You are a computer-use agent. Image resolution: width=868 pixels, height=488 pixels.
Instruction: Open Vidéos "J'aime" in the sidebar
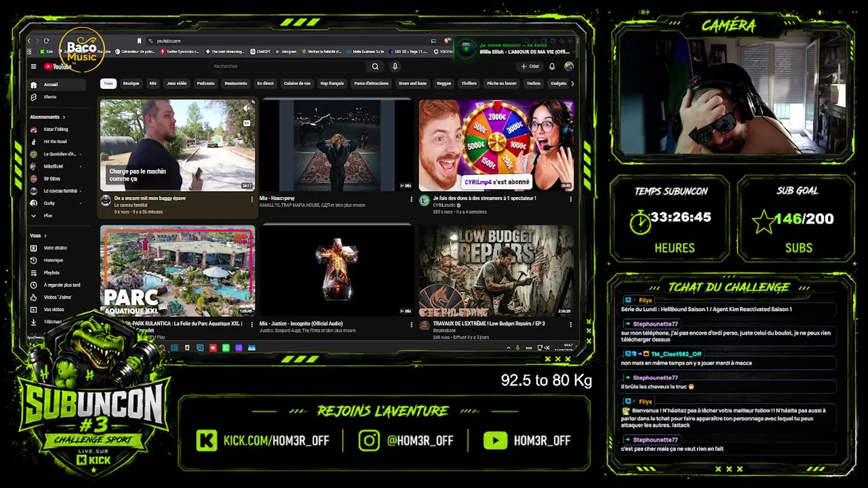(x=57, y=297)
